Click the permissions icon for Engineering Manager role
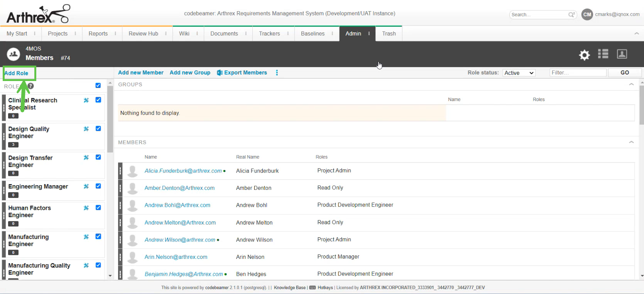Screen dimensions: 644x294 click(x=86, y=186)
